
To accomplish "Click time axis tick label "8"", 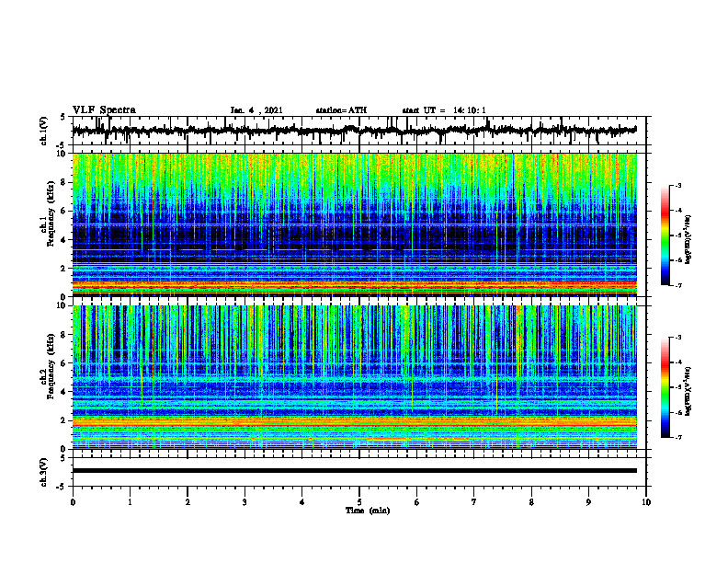I will (x=531, y=502).
